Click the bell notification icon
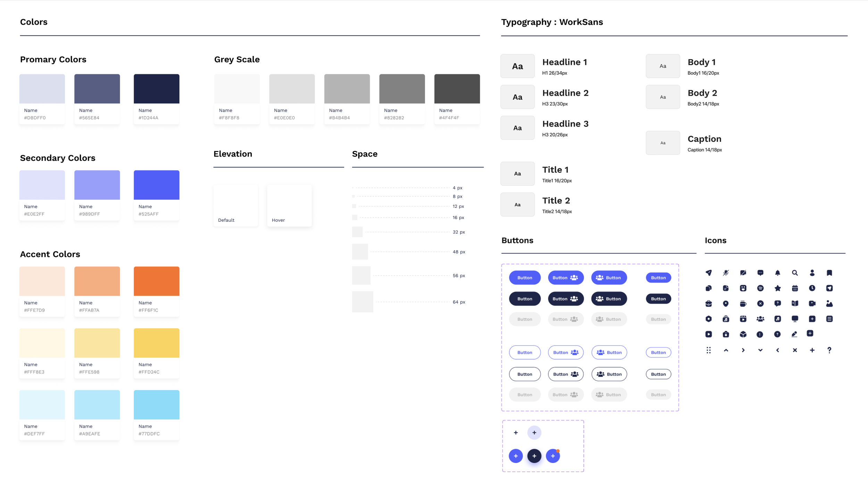 tap(777, 273)
